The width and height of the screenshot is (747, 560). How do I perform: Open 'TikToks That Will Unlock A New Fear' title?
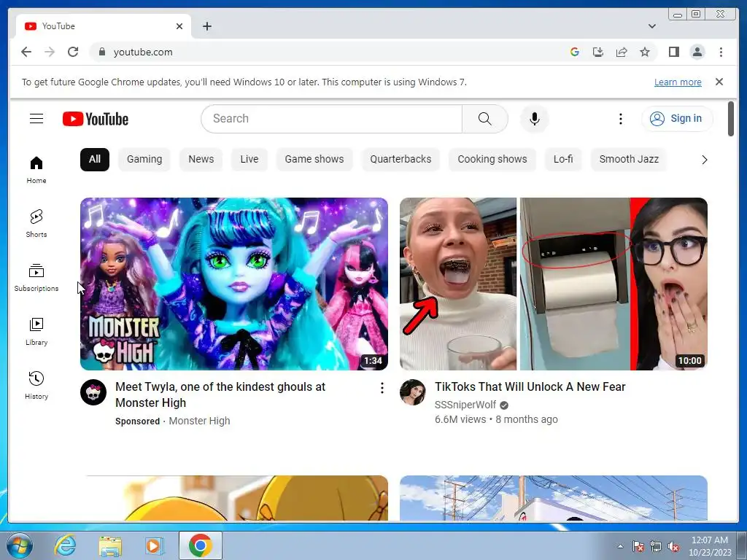[x=530, y=386]
